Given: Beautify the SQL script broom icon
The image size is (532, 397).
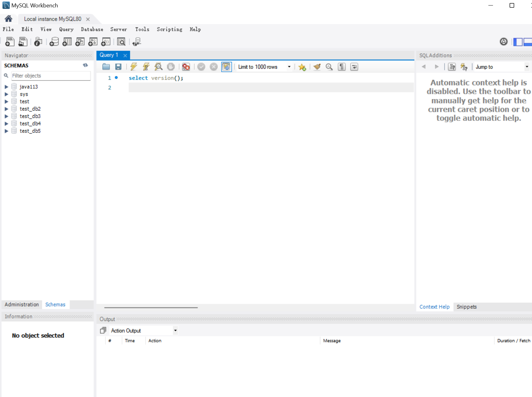Looking at the screenshot, I should 317,67.
